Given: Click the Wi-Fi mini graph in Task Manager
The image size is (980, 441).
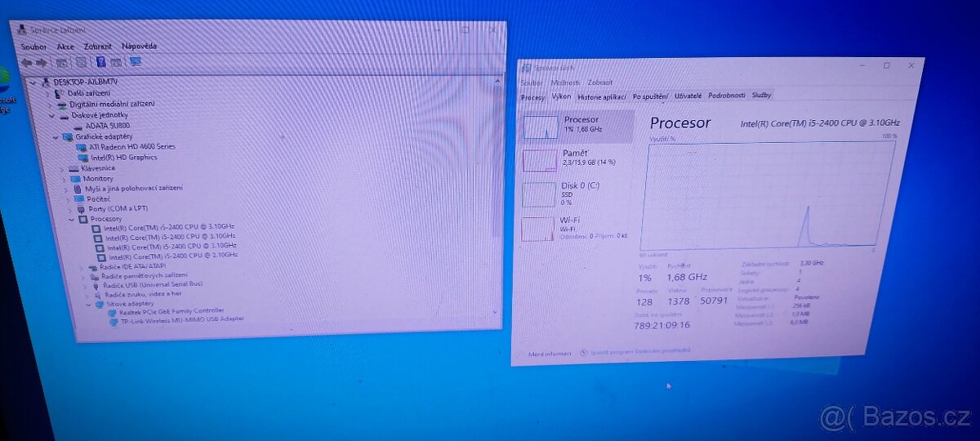Looking at the screenshot, I should click(537, 229).
